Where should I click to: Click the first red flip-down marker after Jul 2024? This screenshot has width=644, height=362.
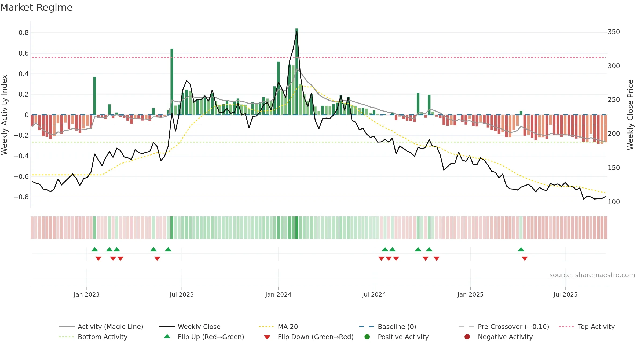(x=381, y=258)
